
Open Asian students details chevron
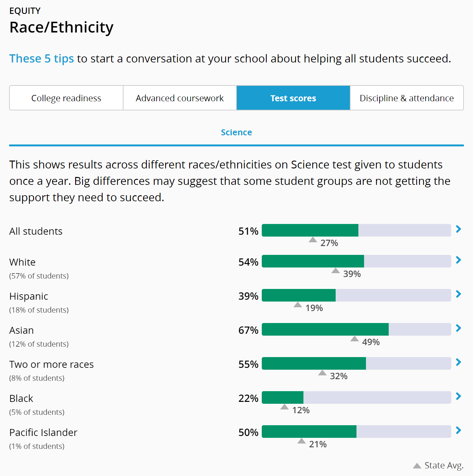[x=458, y=328]
